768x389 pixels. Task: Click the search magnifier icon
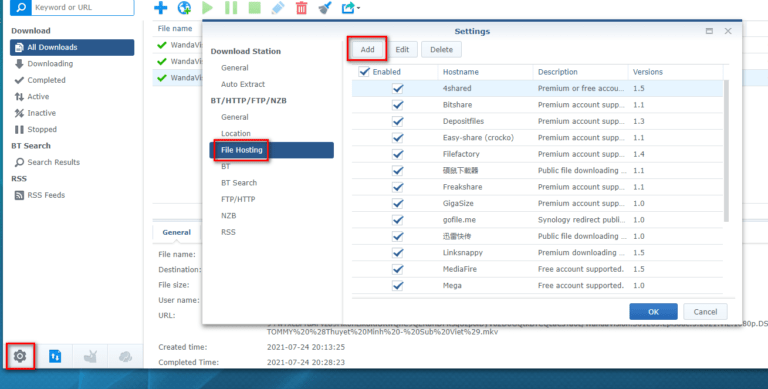[21, 7]
